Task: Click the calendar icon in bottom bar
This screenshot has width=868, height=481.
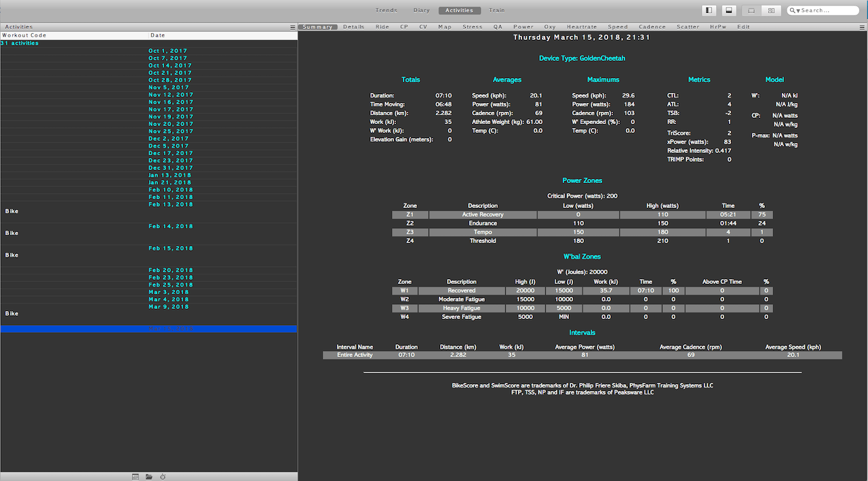Action: point(136,477)
